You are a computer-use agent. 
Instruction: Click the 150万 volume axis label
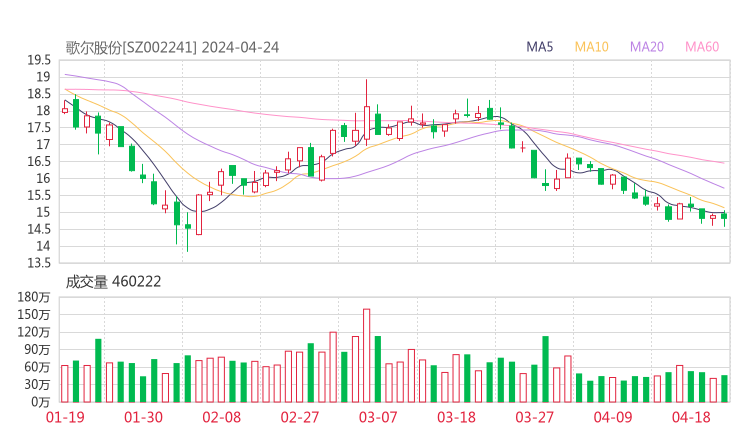[x=34, y=315]
